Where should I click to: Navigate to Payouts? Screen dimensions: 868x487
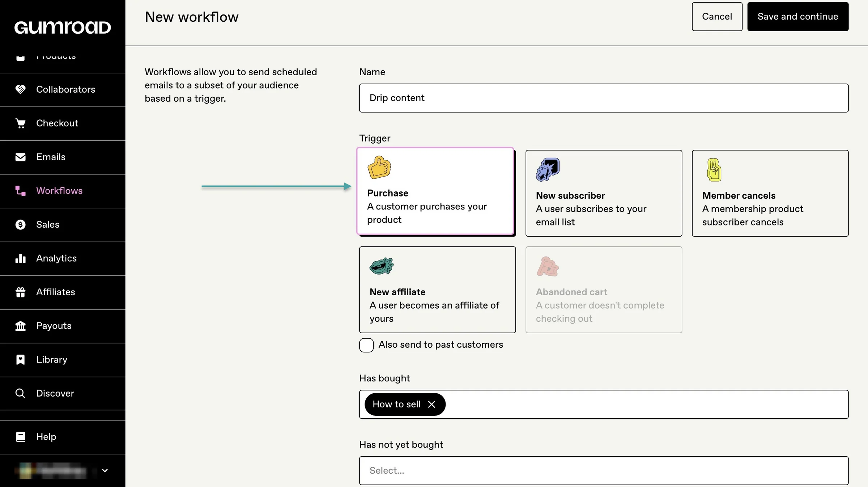[x=63, y=326]
